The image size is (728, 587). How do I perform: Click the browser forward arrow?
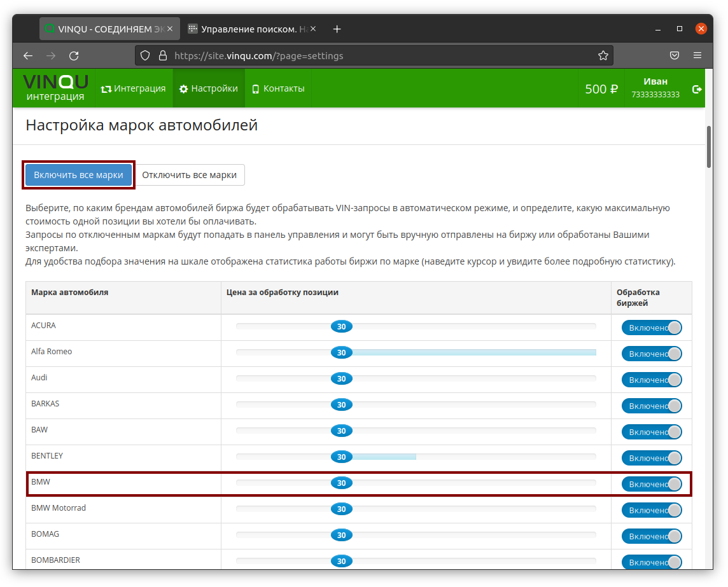coord(51,56)
